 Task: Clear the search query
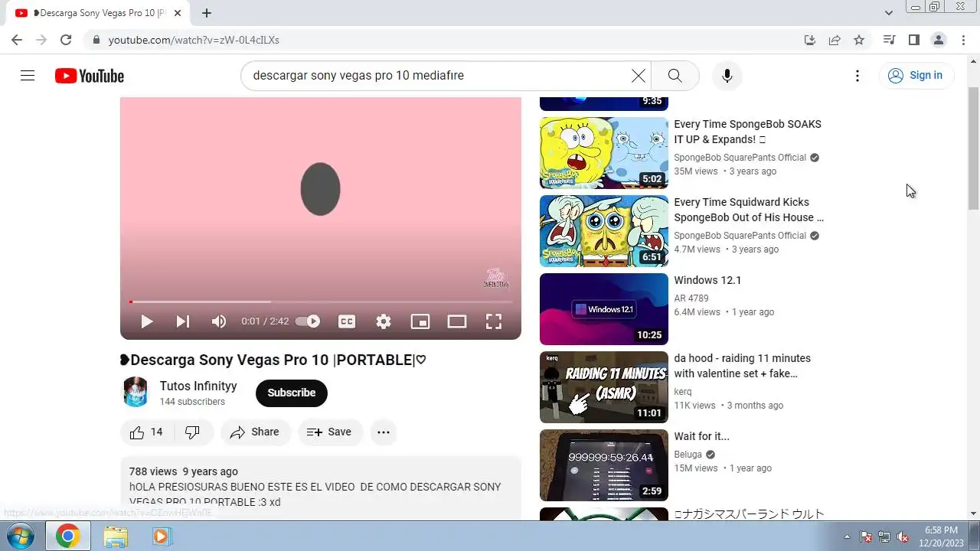click(x=638, y=76)
